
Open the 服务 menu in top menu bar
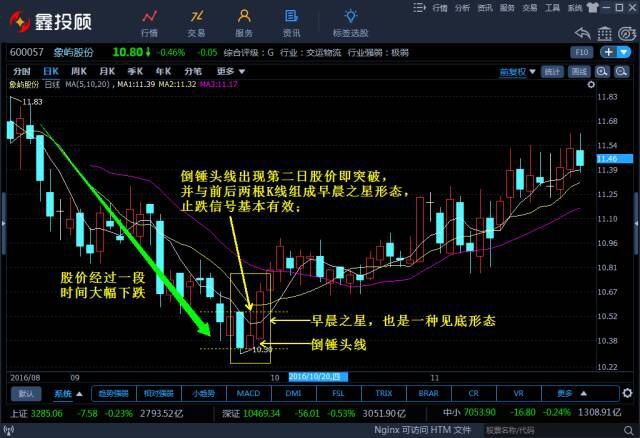pyautogui.click(x=507, y=7)
